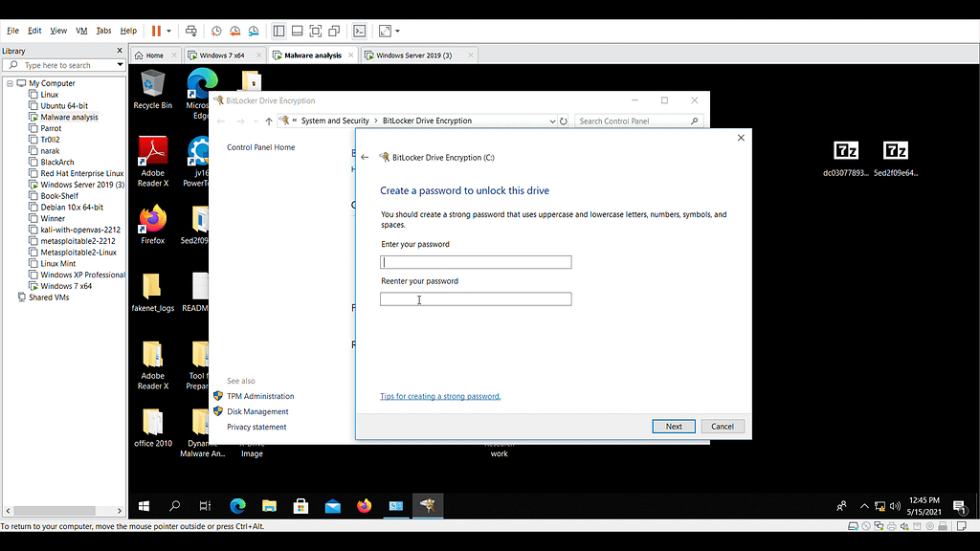The image size is (980, 551).
Task: Pause the virtual machine from VMware toolbar
Action: pos(156,31)
